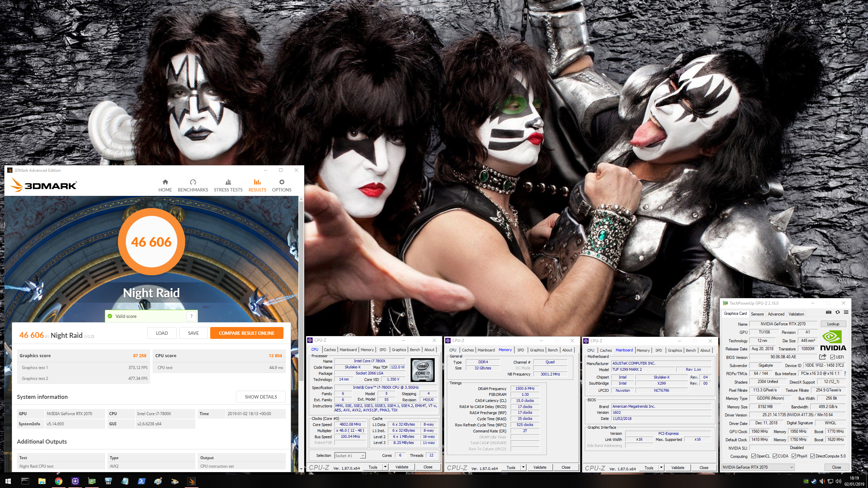Viewport: 868px width, 488px height.
Task: Click the Close button in GPU-Z
Action: 836,467
